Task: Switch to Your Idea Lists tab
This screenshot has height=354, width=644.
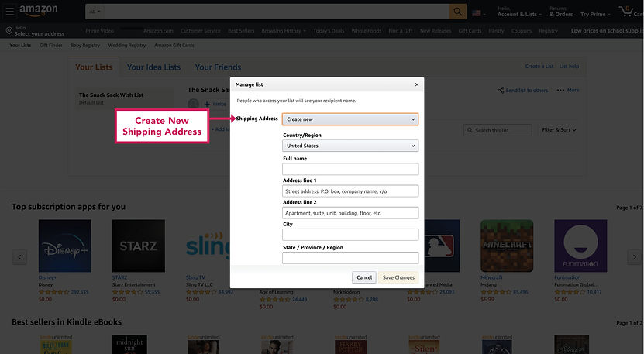Action: [153, 67]
